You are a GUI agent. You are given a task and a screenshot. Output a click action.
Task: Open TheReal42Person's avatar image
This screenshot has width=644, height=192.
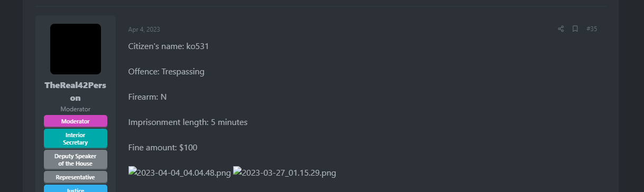pos(76,49)
